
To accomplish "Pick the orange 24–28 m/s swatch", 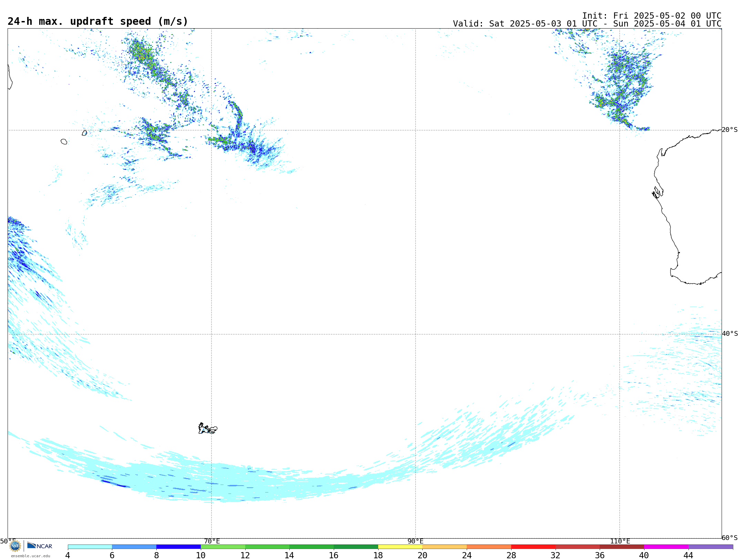I will click(489, 547).
